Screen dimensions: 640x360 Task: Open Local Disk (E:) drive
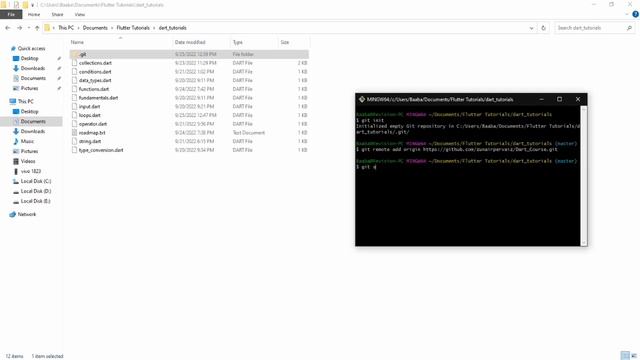tap(36, 201)
